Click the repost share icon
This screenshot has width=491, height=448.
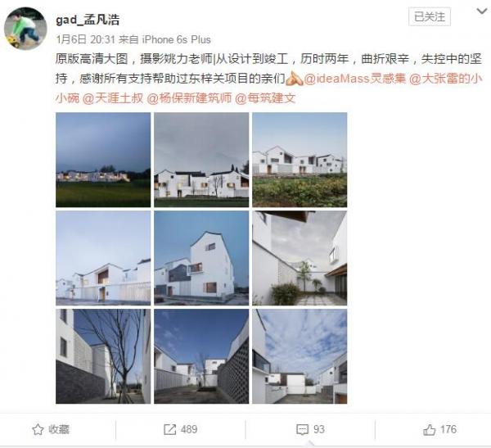pyautogui.click(x=169, y=429)
